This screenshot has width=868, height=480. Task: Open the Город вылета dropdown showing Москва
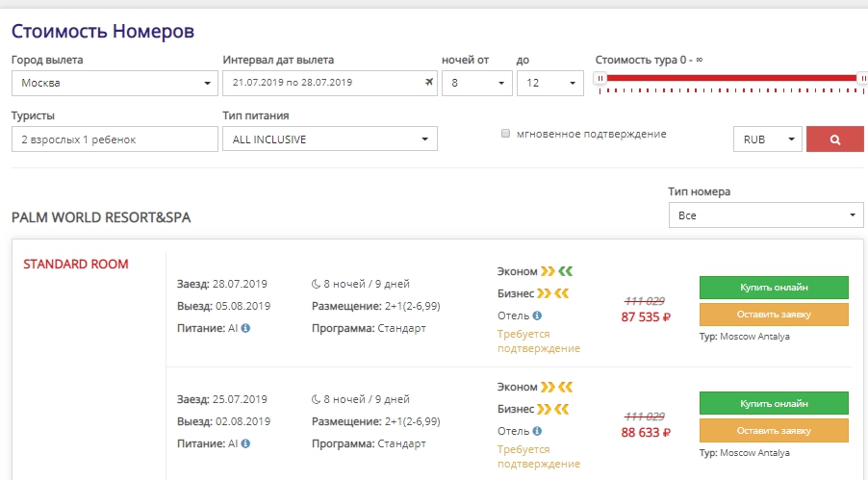pos(115,83)
